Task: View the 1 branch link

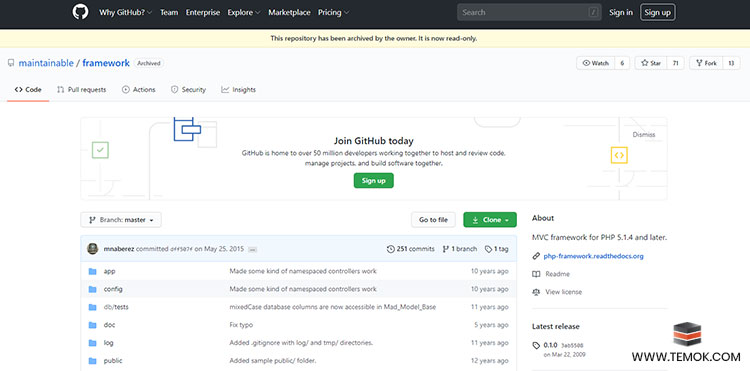Action: pyautogui.click(x=460, y=249)
